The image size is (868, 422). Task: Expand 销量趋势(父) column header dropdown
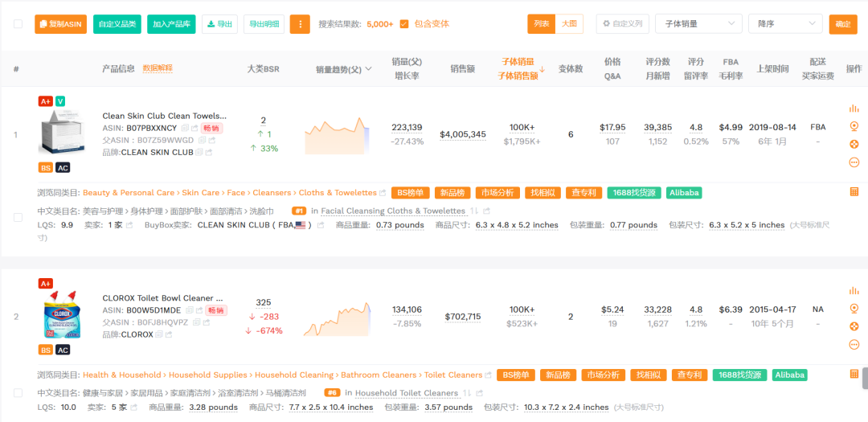369,69
